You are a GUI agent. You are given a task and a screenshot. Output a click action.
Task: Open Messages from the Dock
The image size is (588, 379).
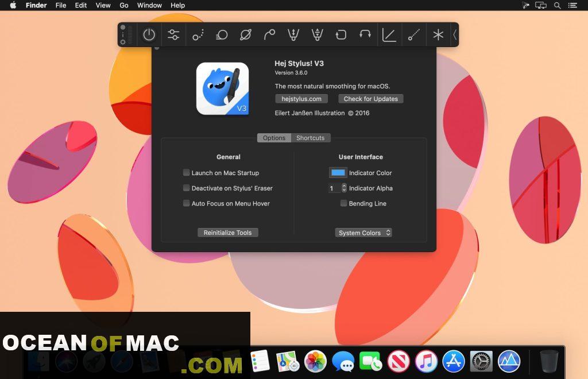tap(343, 361)
